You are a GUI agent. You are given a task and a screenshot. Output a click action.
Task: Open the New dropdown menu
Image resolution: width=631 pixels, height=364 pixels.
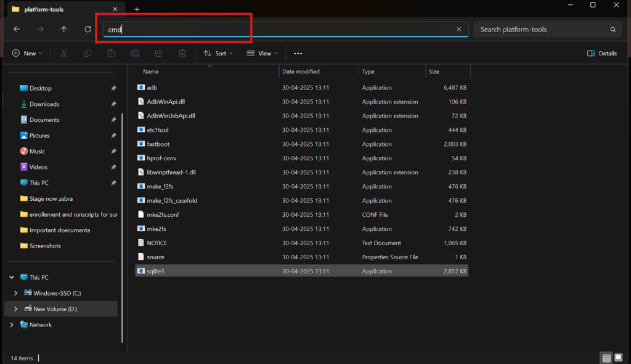pos(27,54)
